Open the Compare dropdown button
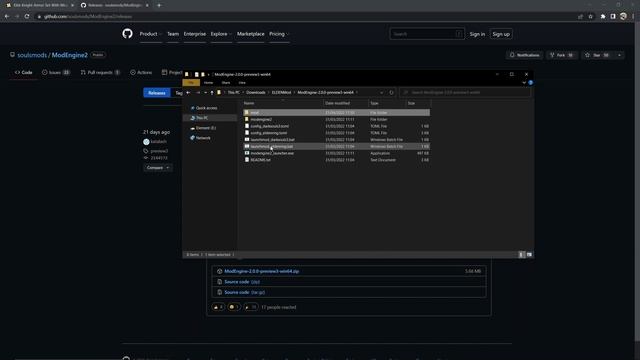Image resolution: width=640 pixels, height=360 pixels. pyautogui.click(x=158, y=168)
